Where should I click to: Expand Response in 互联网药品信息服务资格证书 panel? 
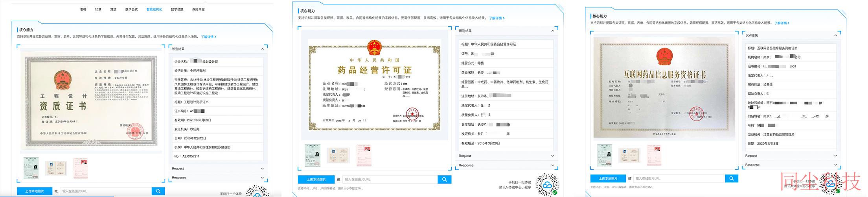point(836,165)
